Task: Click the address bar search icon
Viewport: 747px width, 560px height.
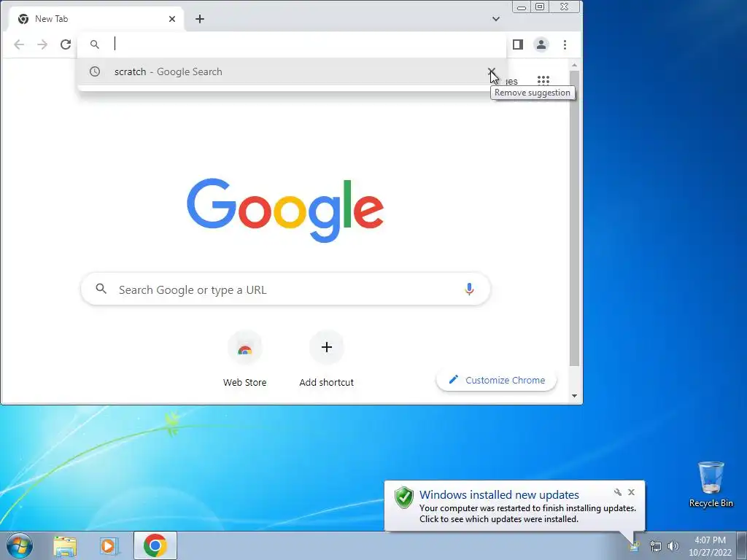Action: click(x=95, y=44)
